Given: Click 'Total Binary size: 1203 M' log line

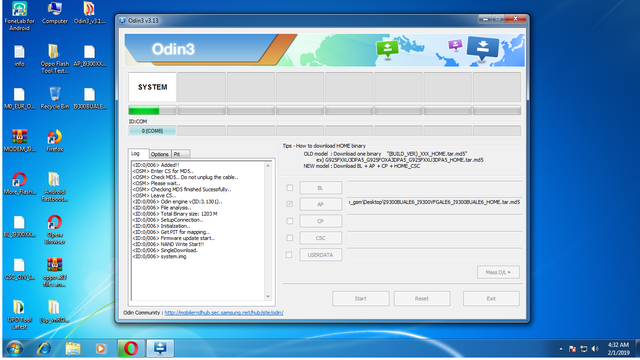Looking at the screenshot, I should (175, 213).
